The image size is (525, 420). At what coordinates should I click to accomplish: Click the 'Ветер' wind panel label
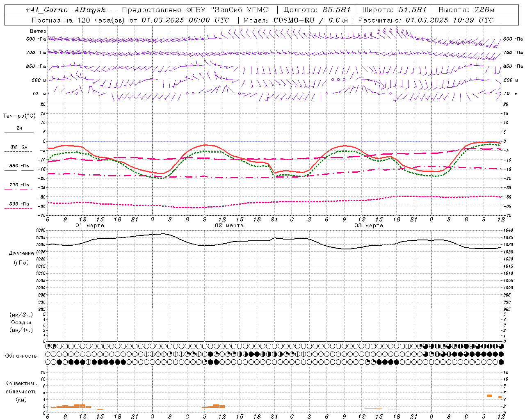tap(38, 31)
